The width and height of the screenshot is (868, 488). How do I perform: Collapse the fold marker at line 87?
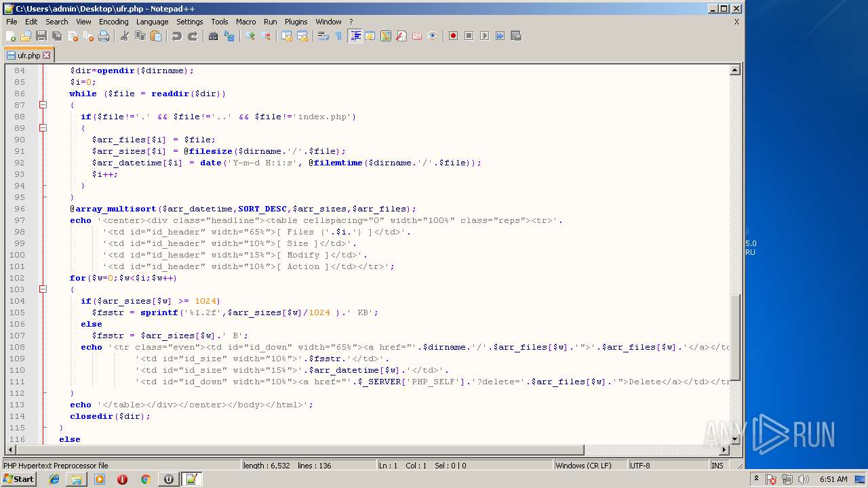click(43, 105)
